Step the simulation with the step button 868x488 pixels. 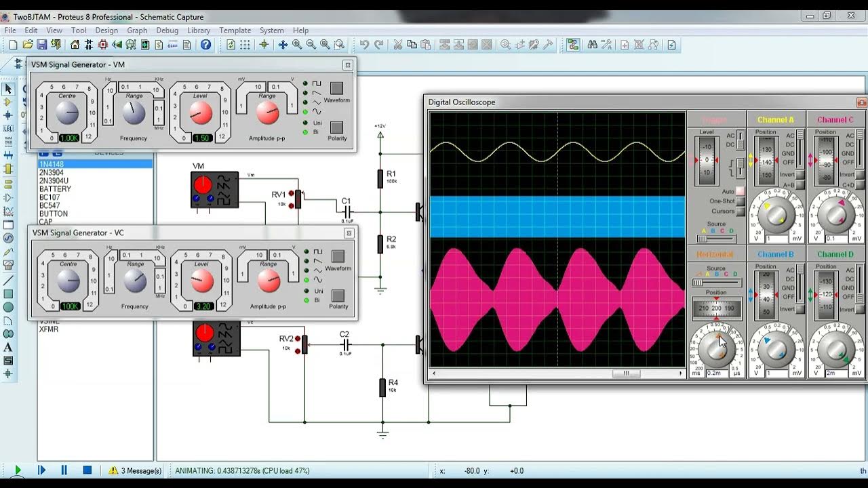click(41, 470)
